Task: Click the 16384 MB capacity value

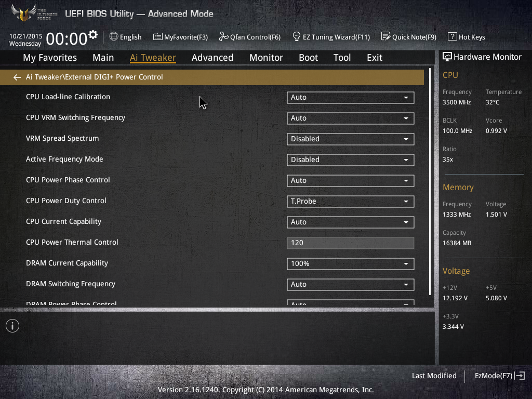Action: pos(457,243)
